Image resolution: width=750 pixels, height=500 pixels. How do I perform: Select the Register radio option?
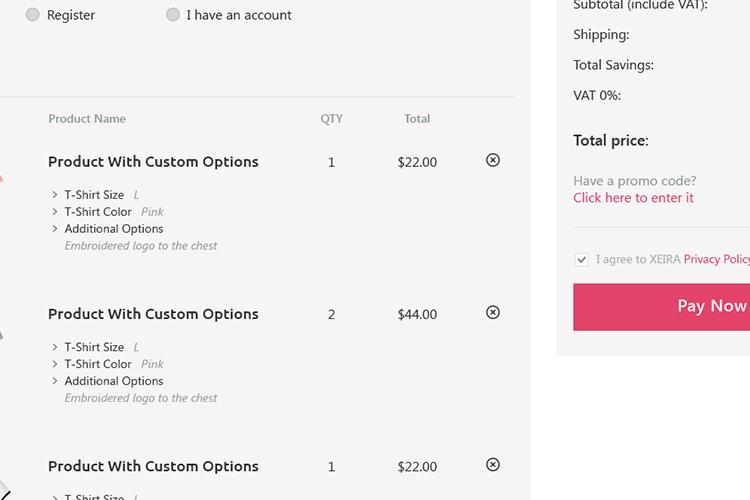(33, 15)
